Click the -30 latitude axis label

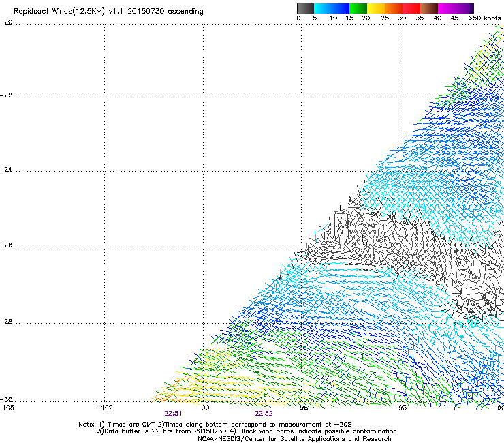click(6, 399)
